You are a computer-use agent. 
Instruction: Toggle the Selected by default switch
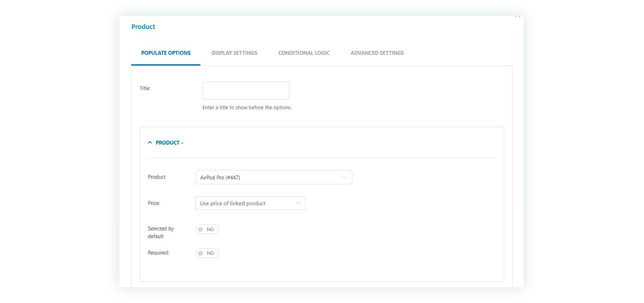coord(207,229)
